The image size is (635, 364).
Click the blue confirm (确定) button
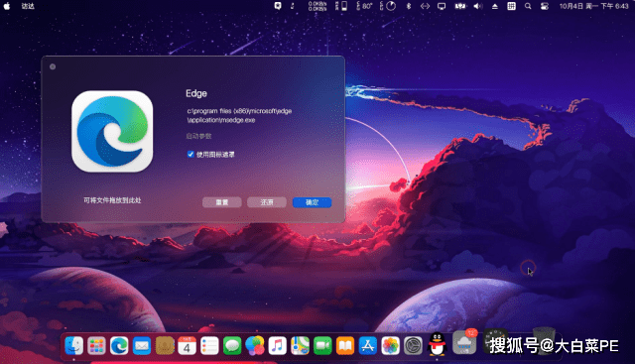(x=312, y=202)
